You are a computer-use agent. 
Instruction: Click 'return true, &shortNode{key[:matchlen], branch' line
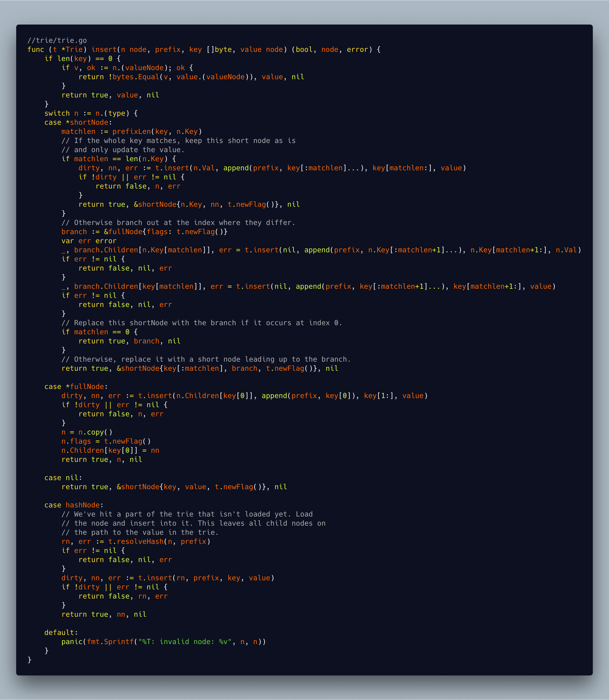coord(200,369)
